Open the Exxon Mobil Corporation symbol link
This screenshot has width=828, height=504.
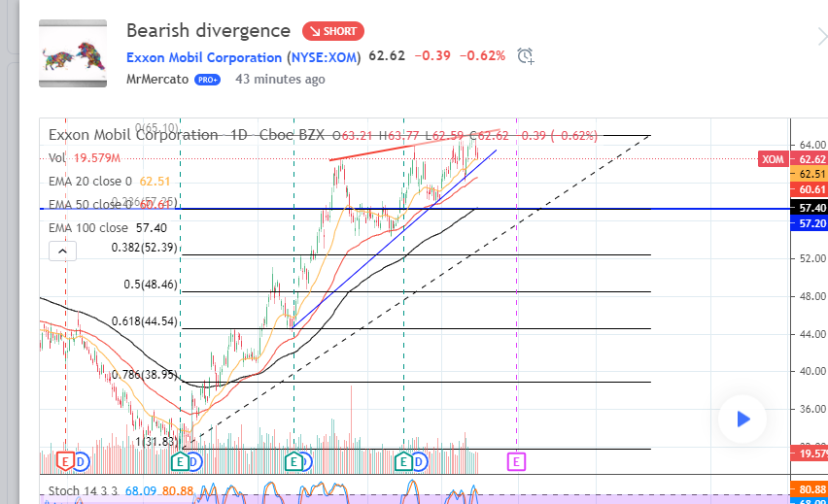coord(204,57)
